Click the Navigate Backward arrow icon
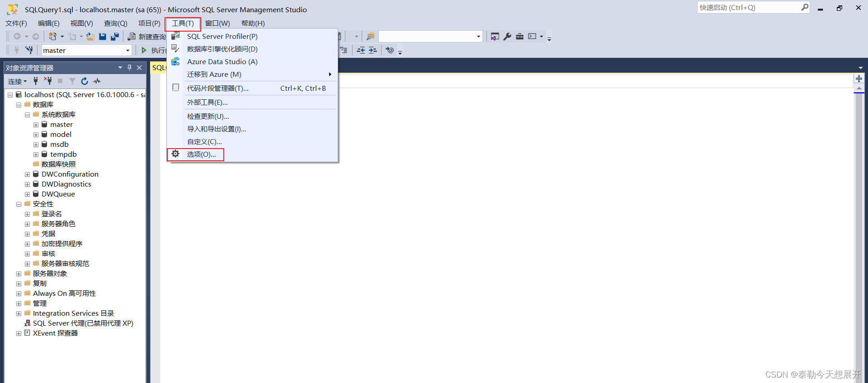Viewport: 868px width, 383px height. [x=17, y=37]
